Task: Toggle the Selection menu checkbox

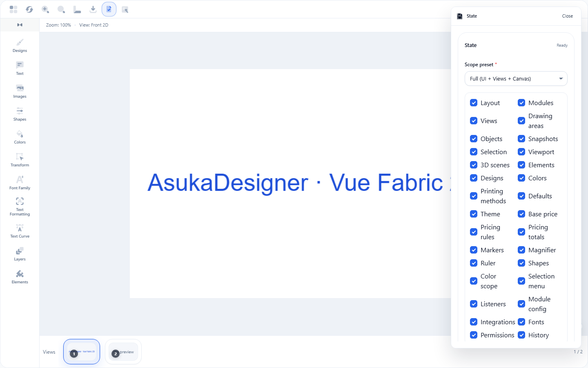Action: [x=521, y=281]
